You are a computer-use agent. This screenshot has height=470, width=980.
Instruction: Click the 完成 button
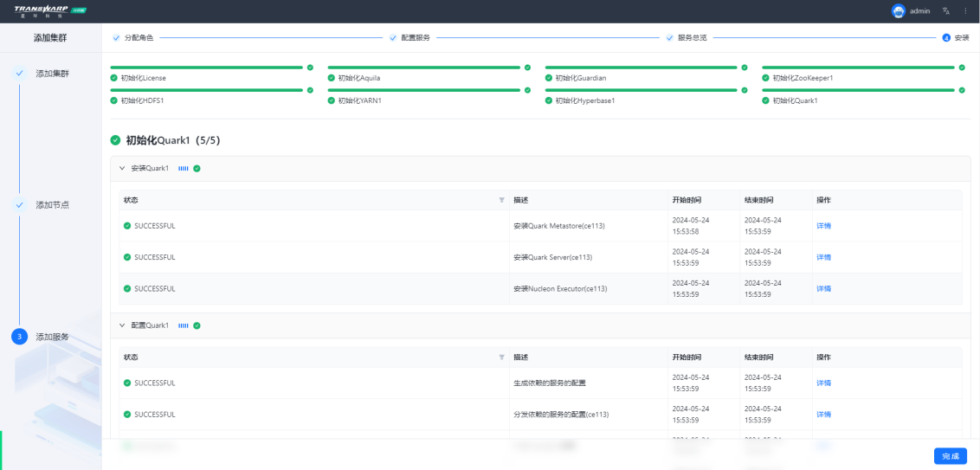tap(950, 456)
